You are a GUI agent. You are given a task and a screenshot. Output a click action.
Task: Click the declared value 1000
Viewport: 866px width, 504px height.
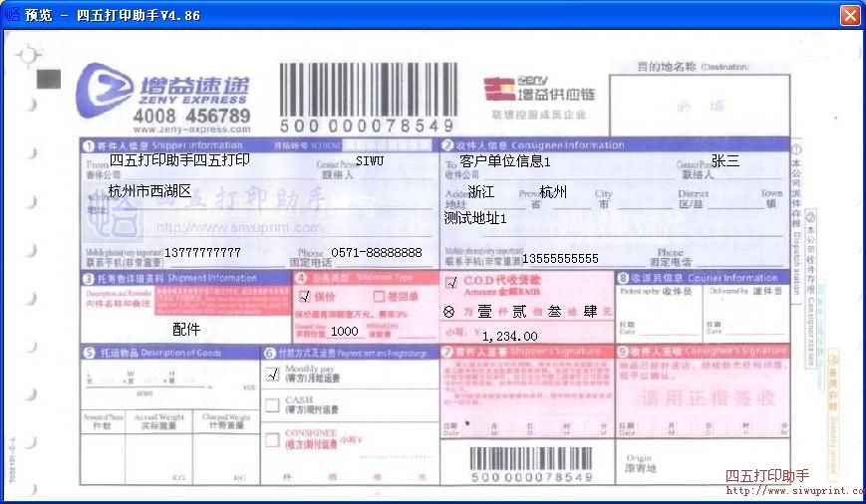pyautogui.click(x=344, y=332)
